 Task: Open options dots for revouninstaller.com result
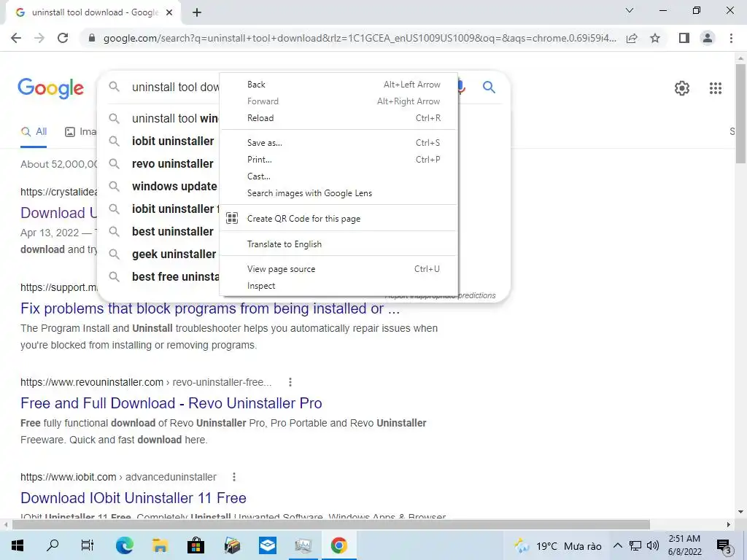click(x=290, y=382)
